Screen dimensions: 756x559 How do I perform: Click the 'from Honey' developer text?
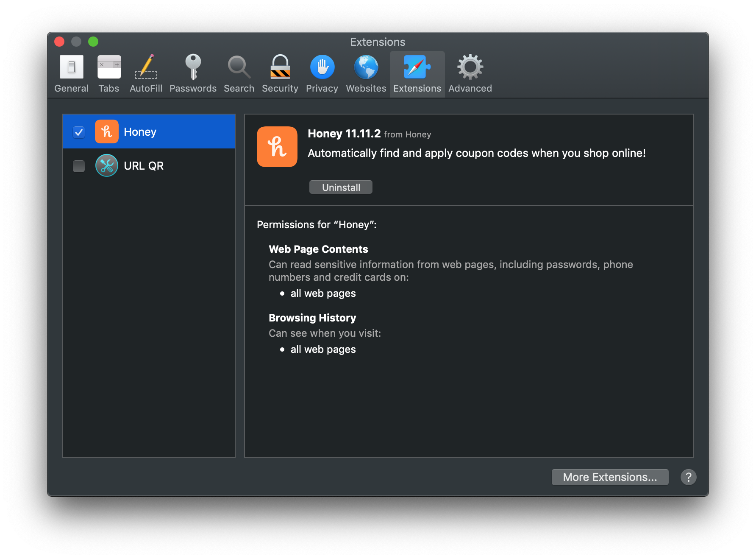coord(407,134)
